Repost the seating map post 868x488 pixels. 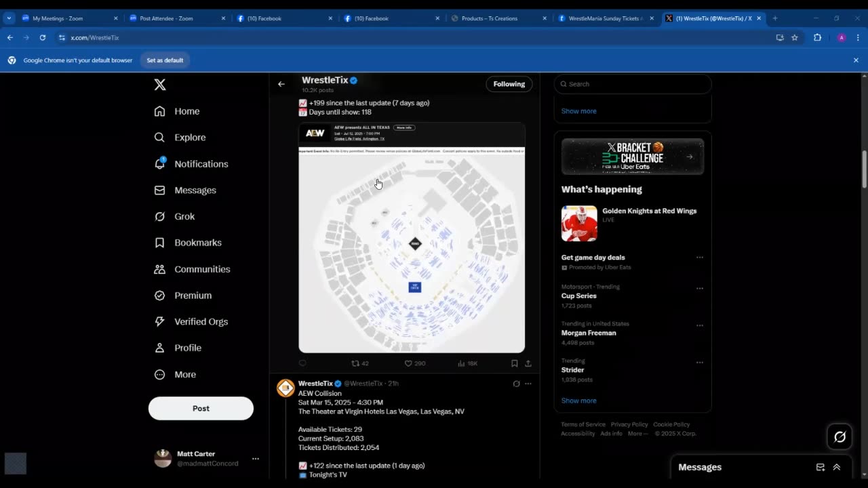(x=359, y=364)
